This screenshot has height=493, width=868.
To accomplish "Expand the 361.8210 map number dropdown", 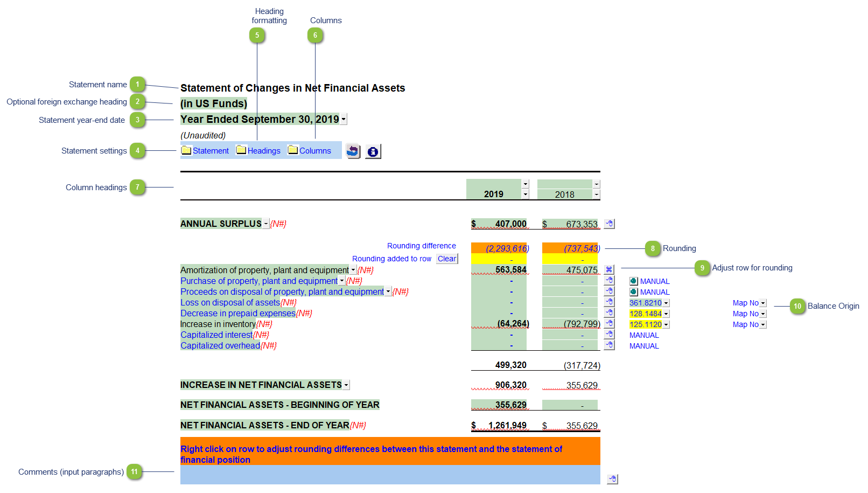I will point(666,303).
